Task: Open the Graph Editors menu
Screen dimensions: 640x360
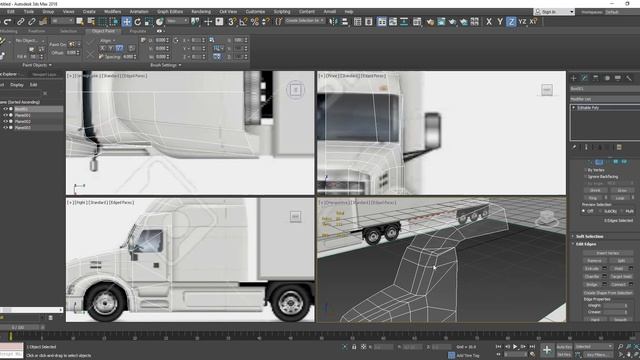Action: click(x=170, y=12)
